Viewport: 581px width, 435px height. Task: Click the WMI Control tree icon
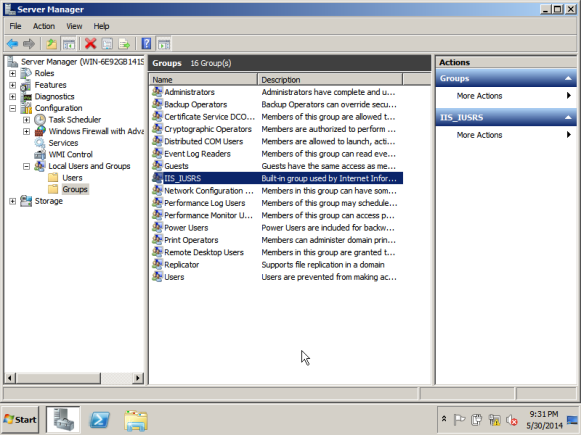coord(40,154)
